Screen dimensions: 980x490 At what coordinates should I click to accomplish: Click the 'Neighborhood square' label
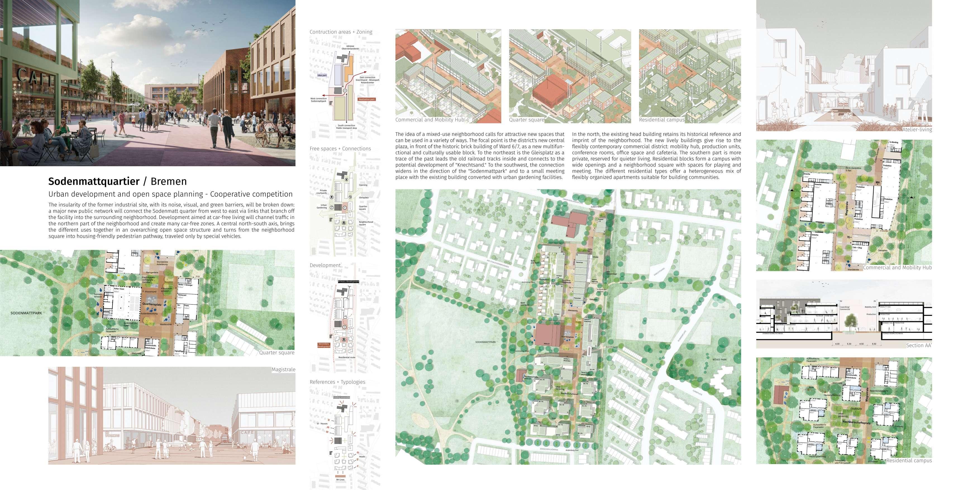(x=366, y=223)
